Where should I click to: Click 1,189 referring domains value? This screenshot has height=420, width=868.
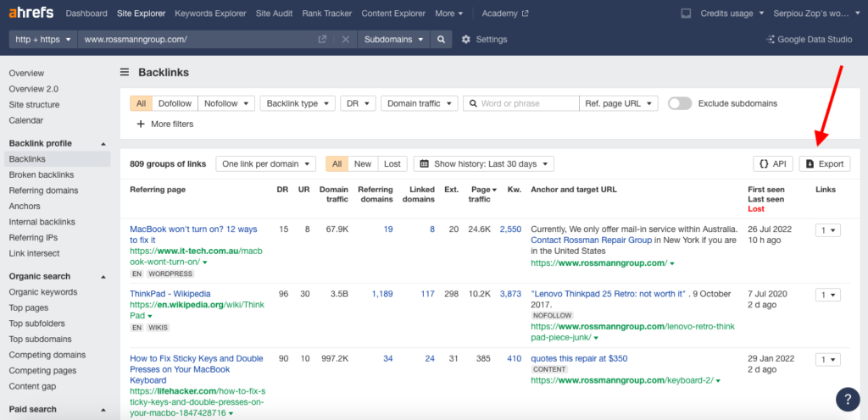tap(382, 294)
